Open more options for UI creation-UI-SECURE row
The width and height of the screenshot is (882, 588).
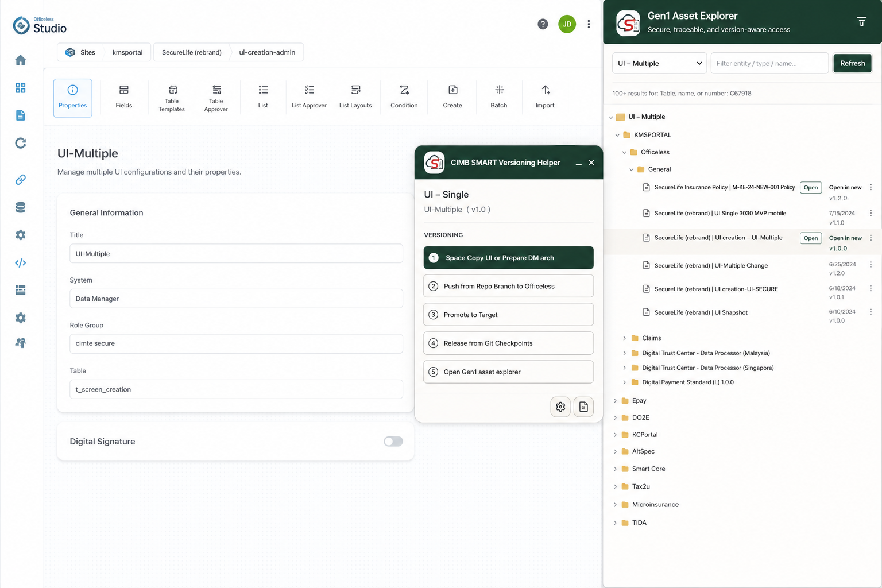pos(871,288)
